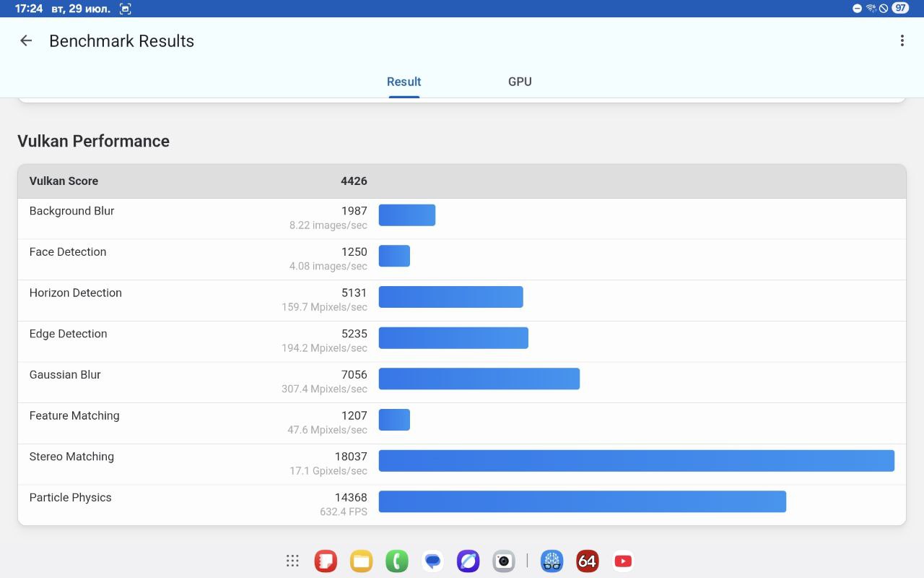Select the Vulkan Performance heading
Screen dimensions: 924x578
click(93, 141)
